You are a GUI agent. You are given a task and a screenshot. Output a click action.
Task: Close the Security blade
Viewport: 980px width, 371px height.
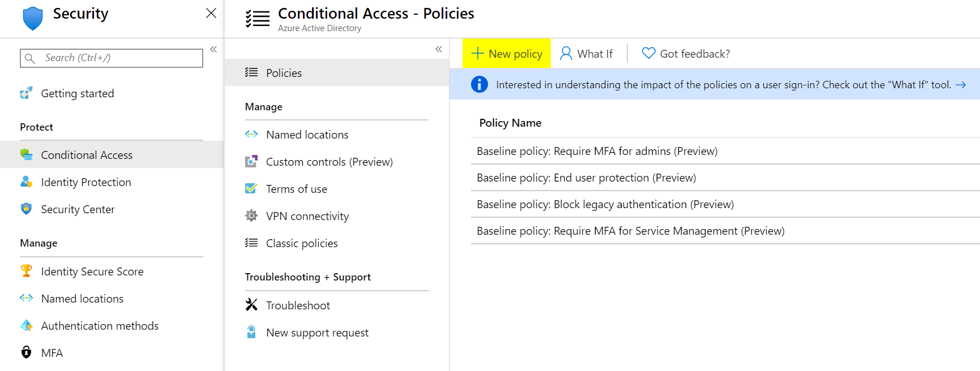(211, 13)
